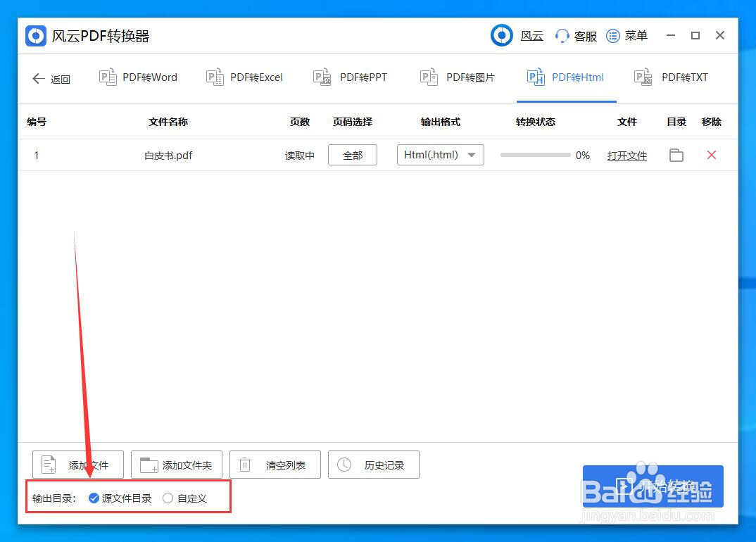Select the PDF转Word conversion icon
The width and height of the screenshot is (756, 542).
tap(108, 77)
